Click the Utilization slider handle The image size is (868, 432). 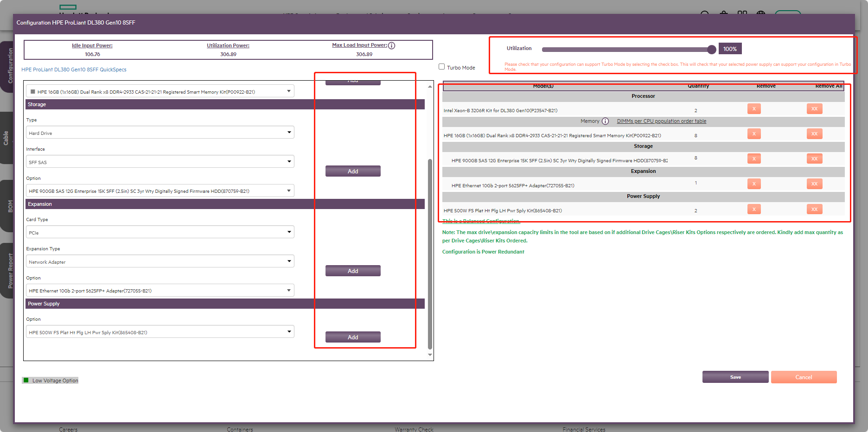[712, 49]
